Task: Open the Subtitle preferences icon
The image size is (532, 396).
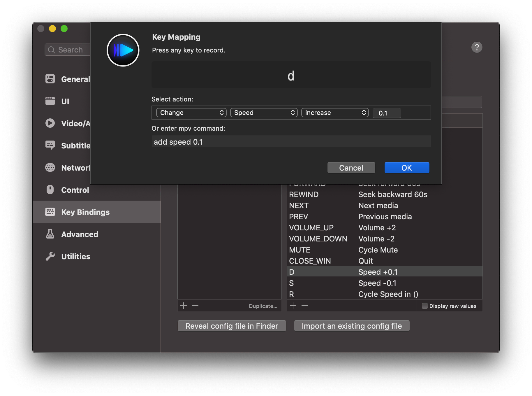Action: 50,145
